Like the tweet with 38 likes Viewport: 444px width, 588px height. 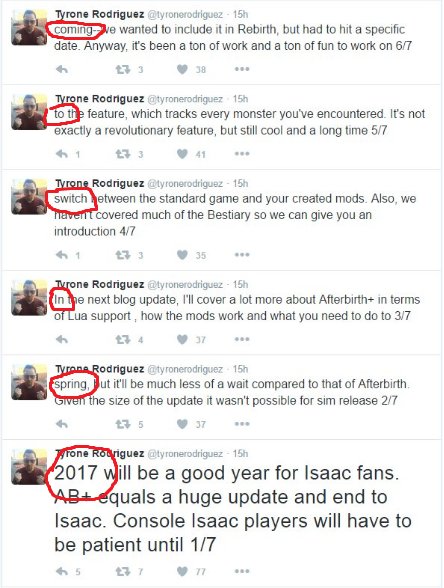182,69
